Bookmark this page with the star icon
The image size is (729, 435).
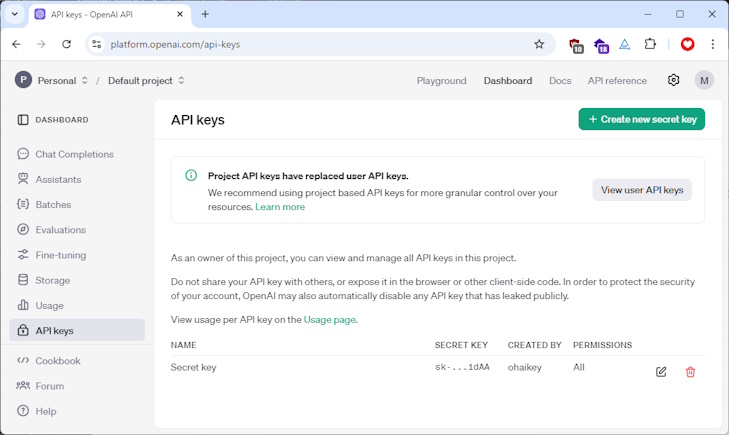[x=539, y=44]
